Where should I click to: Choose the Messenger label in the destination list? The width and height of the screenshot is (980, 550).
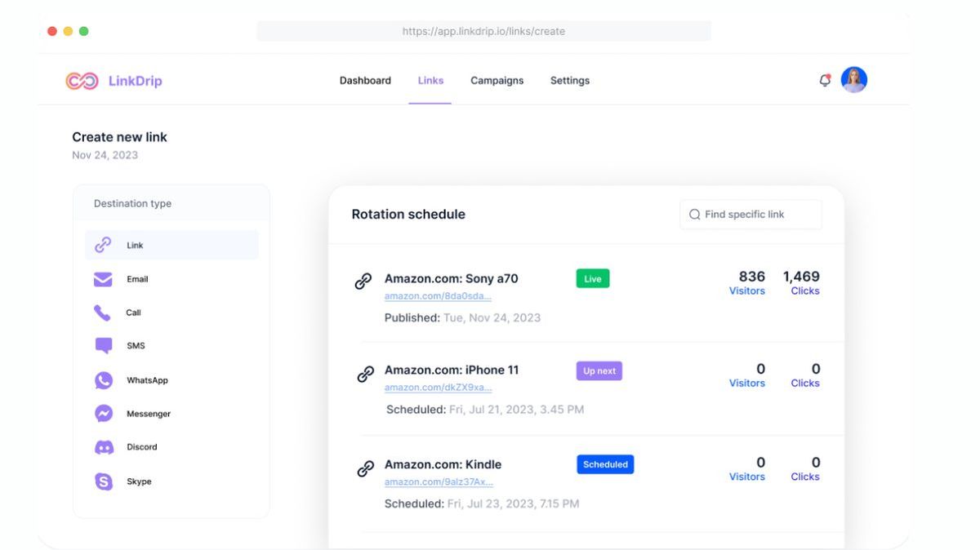click(x=149, y=414)
